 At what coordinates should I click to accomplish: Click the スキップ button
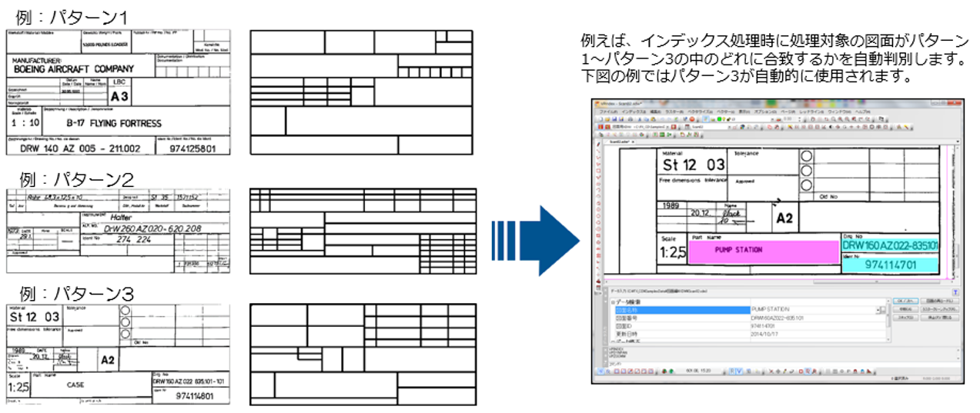pyautogui.click(x=905, y=316)
